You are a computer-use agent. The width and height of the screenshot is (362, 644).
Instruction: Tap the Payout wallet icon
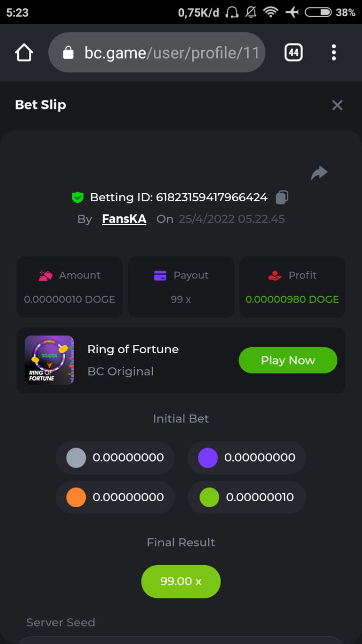[160, 276]
